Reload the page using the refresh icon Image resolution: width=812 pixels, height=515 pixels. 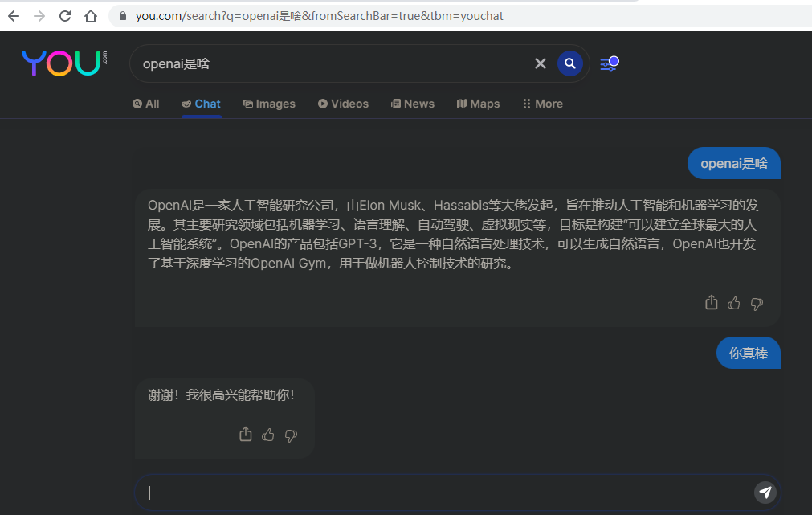click(65, 16)
